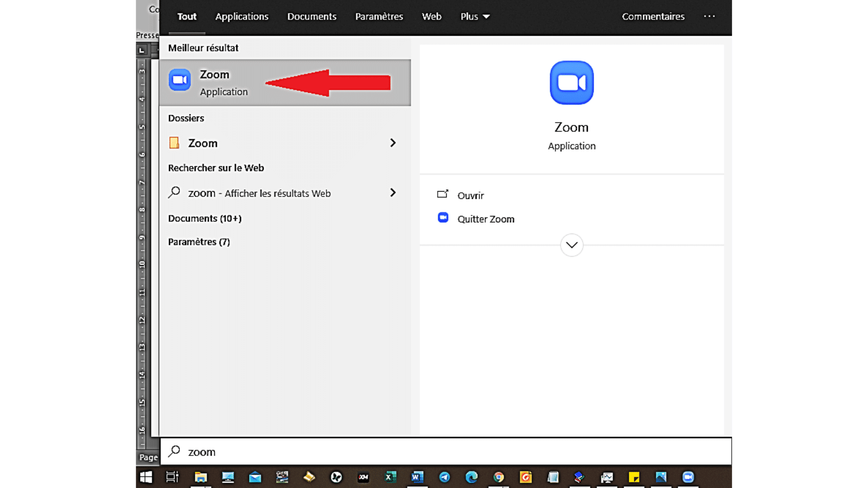Open the Photos app on taskbar
This screenshot has height=488, width=868.
[x=661, y=477]
